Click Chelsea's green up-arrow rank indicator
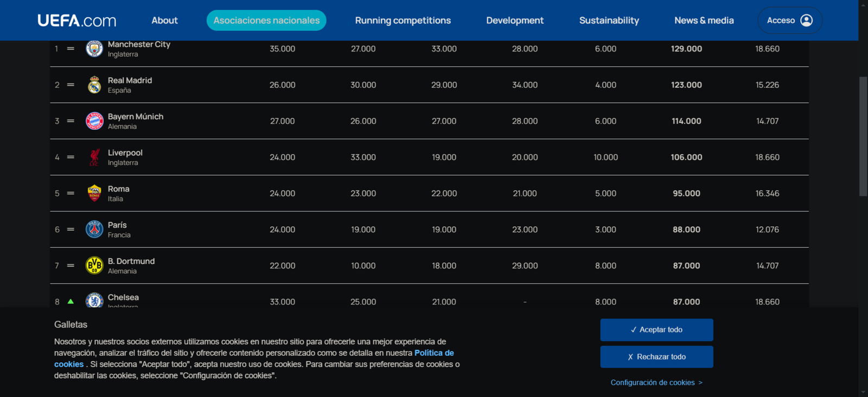 point(71,301)
